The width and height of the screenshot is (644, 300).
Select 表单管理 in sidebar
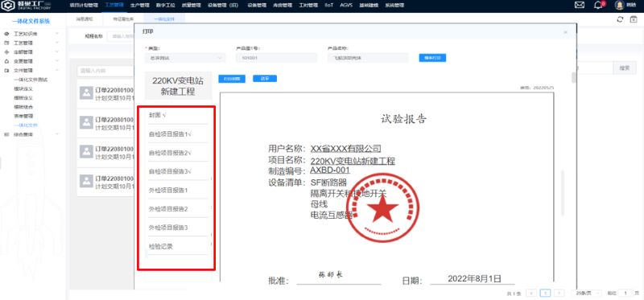[23, 116]
